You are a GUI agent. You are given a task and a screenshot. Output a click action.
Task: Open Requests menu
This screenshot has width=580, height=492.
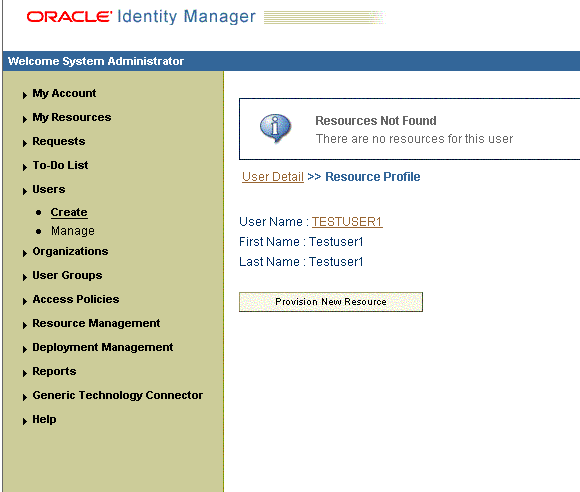point(59,141)
